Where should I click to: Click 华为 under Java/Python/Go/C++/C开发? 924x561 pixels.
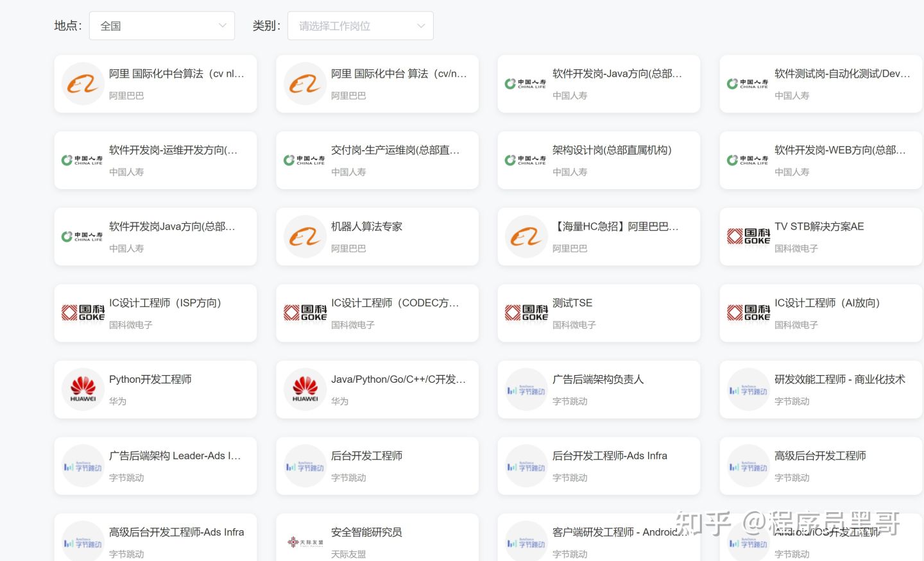[339, 401]
